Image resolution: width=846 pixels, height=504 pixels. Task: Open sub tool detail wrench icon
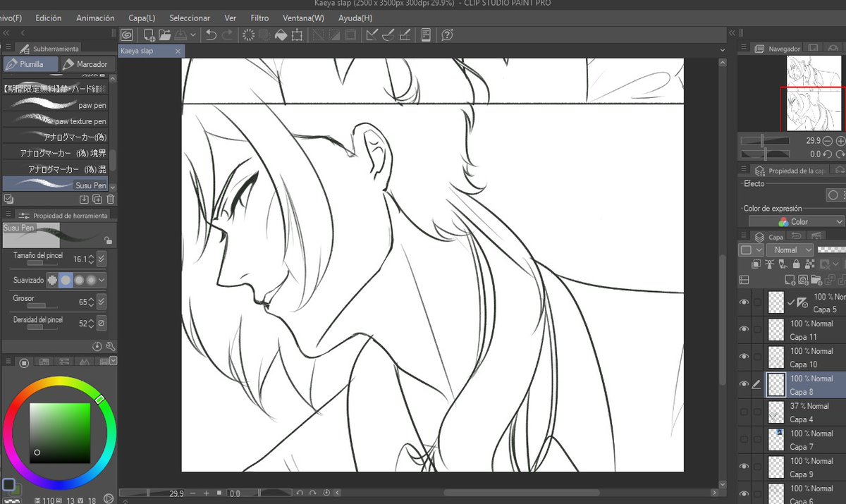pos(110,346)
